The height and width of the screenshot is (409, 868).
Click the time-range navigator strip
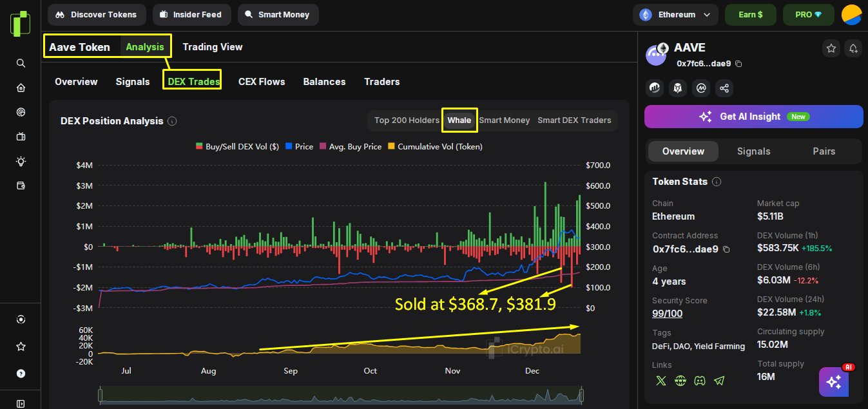341,395
